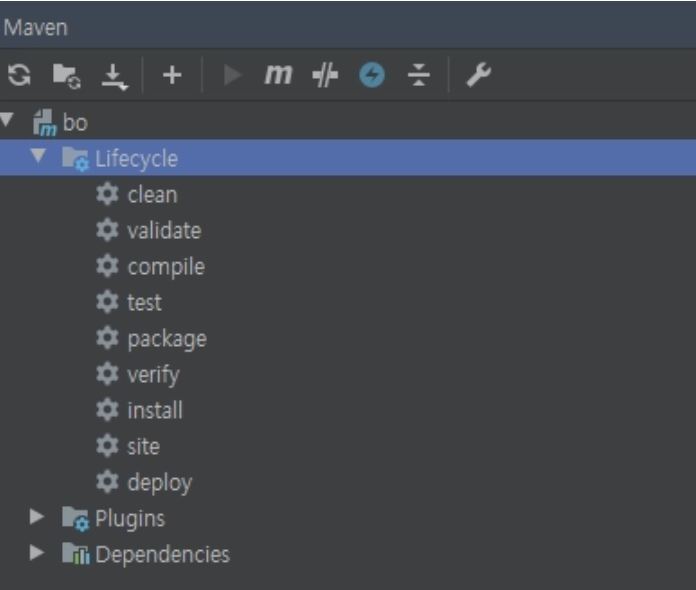696x590 pixels.
Task: Click gear icon beside test
Action: click(107, 302)
